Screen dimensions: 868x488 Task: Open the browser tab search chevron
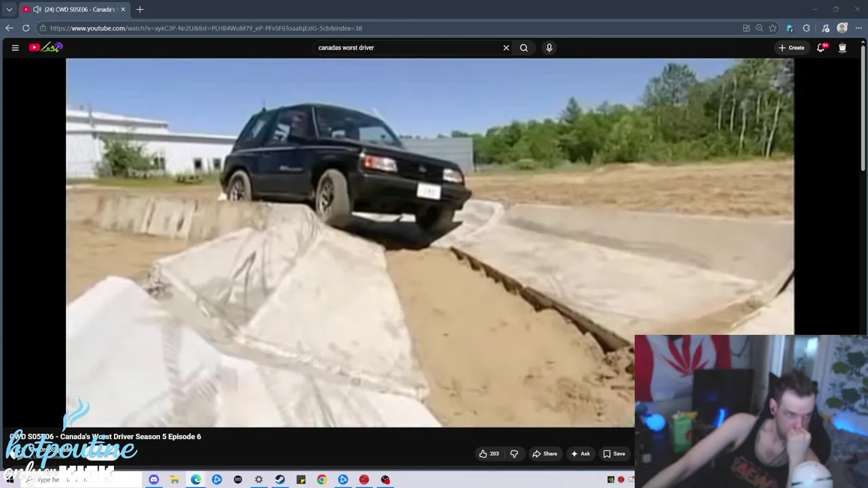point(9,9)
